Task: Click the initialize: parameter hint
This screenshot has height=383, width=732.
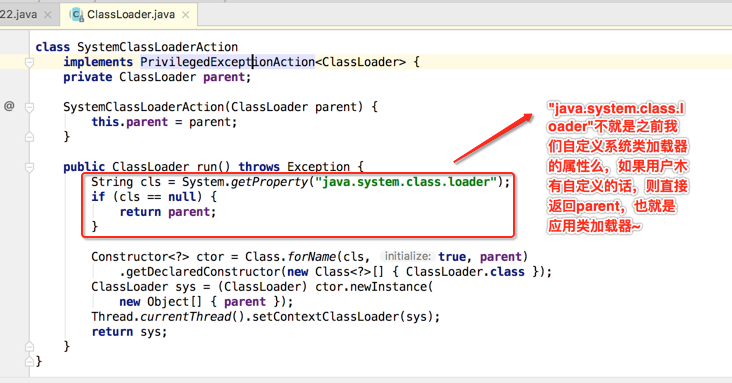Action: click(x=408, y=256)
